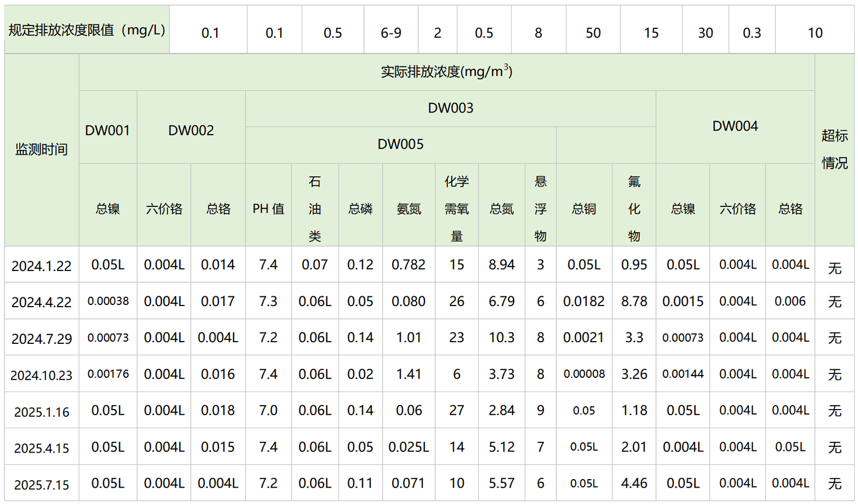Click the 0.025L 氨氮 value cell
The height and width of the screenshot is (504, 858).
pos(408,447)
